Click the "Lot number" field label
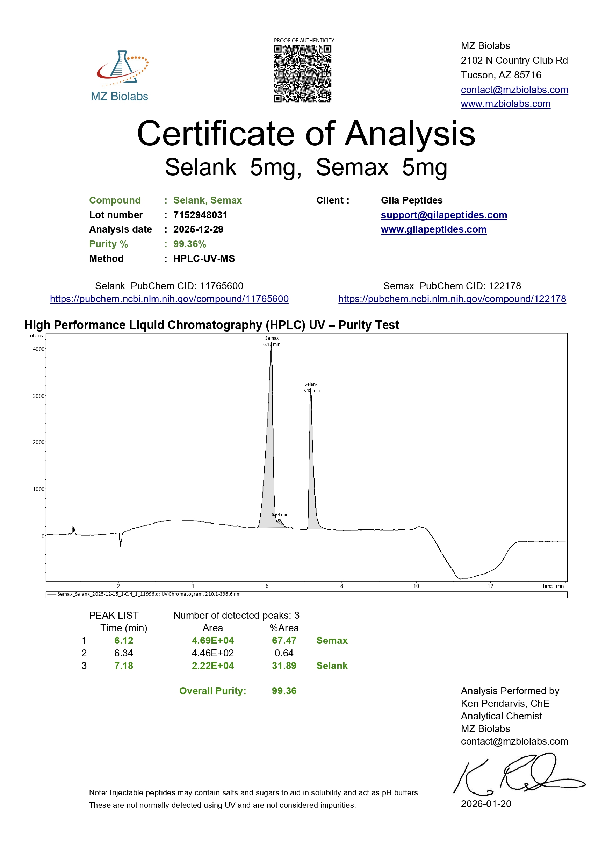The height and width of the screenshot is (868, 613). (x=116, y=215)
